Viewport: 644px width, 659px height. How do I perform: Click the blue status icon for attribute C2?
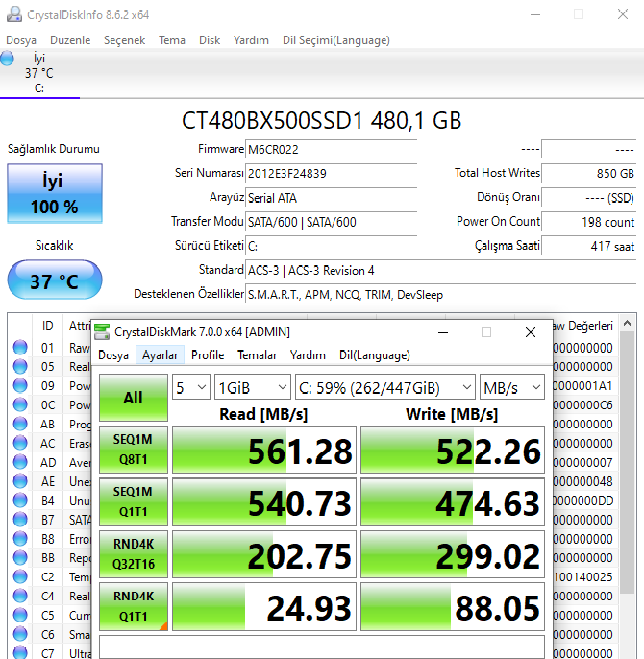click(20, 577)
